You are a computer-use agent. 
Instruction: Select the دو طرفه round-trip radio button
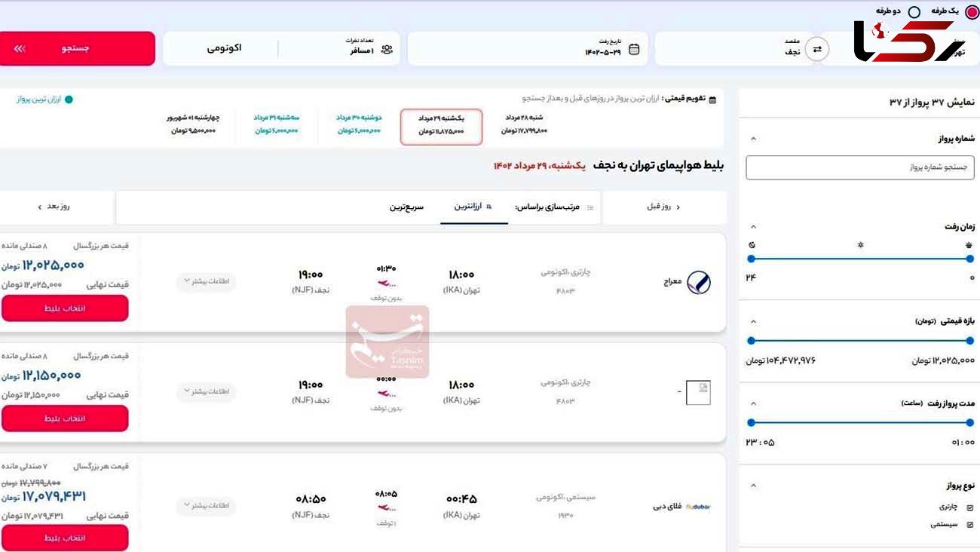[914, 12]
